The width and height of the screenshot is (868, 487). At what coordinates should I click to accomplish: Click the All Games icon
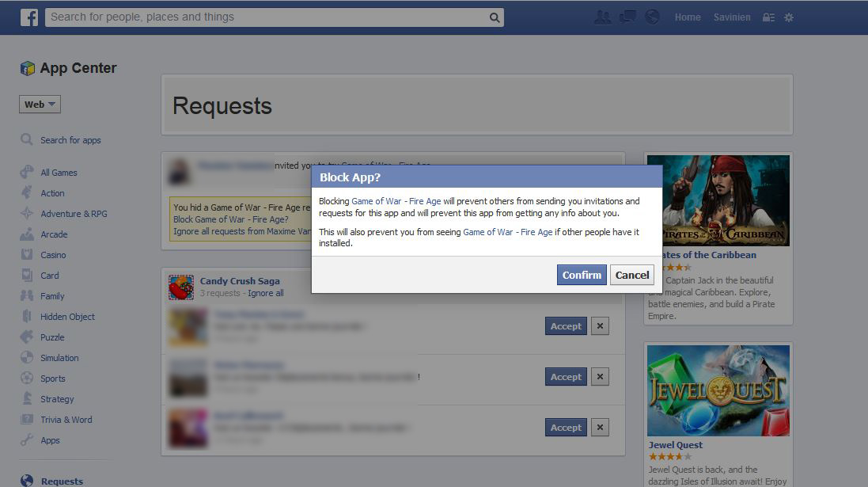click(x=27, y=173)
